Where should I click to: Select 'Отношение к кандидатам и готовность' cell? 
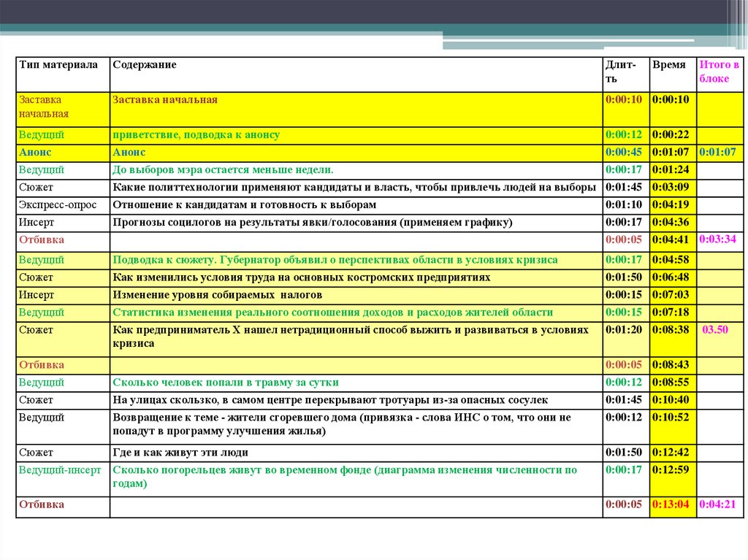click(245, 205)
